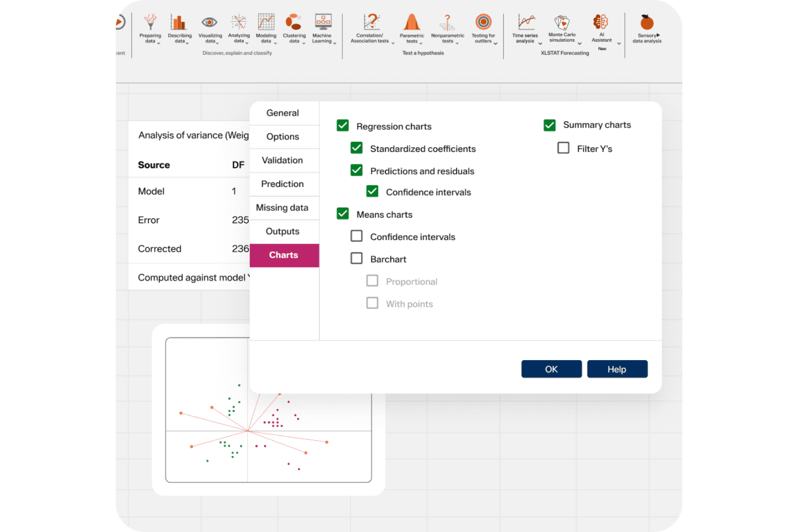Open the Visualizing data eye icon

[209, 22]
